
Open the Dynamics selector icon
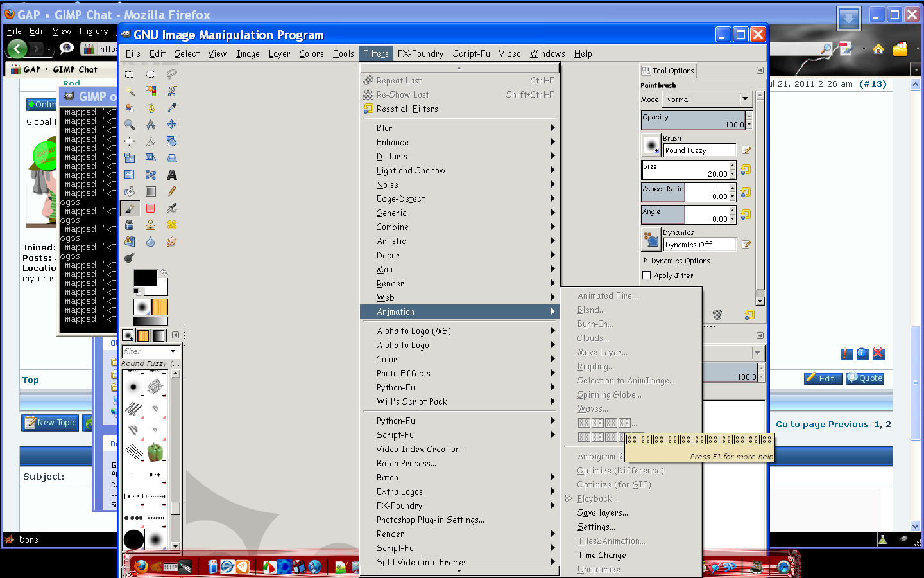(651, 240)
